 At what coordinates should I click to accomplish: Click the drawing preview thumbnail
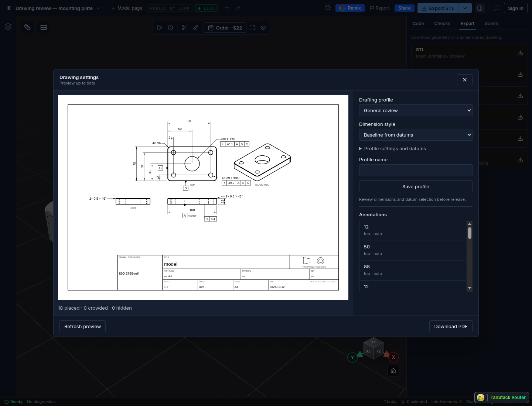click(x=203, y=197)
